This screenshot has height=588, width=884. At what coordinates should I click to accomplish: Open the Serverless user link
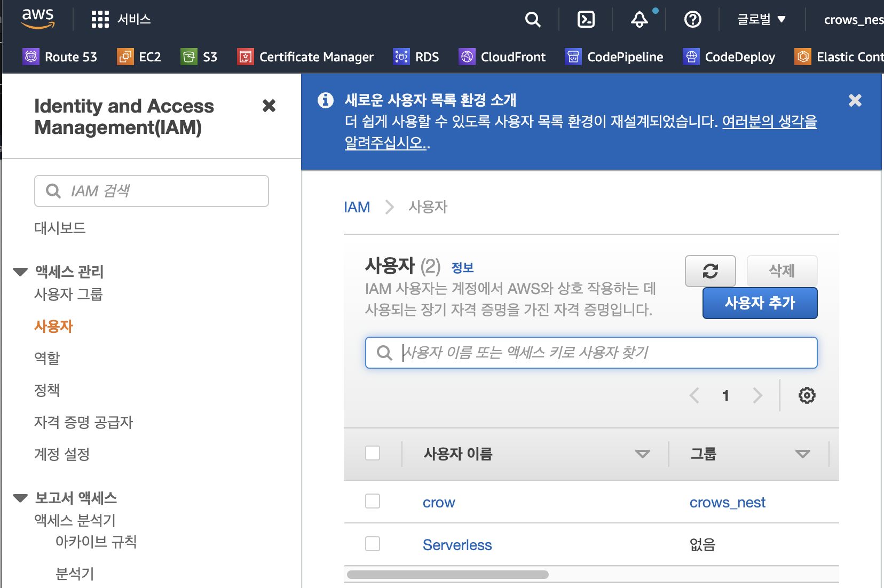[457, 545]
